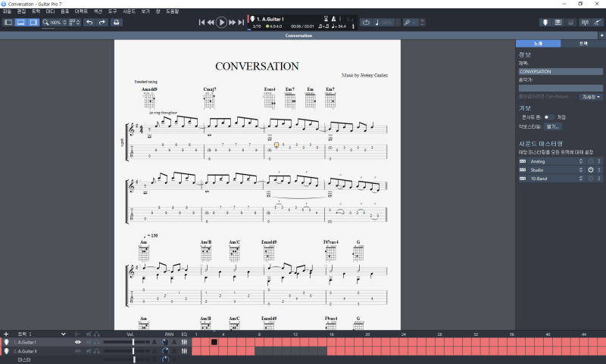
Task: Collapse the track panel chevron
Action: tap(64, 334)
